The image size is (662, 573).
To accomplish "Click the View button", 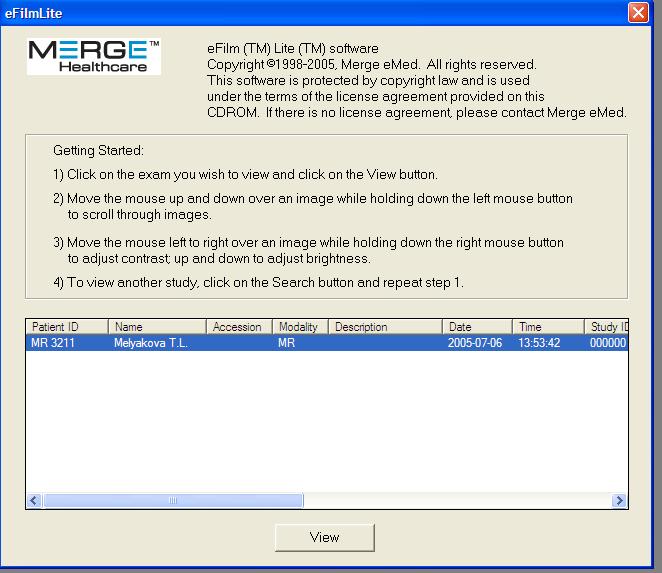I will [324, 537].
